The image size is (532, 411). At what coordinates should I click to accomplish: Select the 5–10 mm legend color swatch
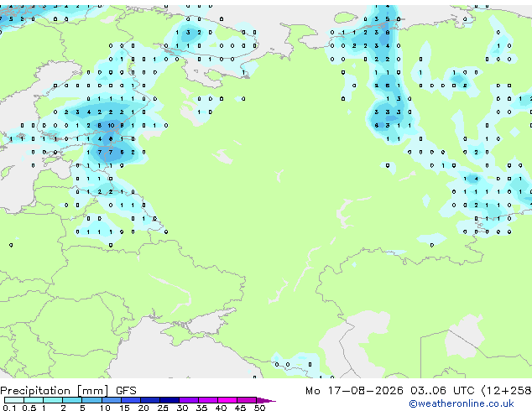pos(91,400)
